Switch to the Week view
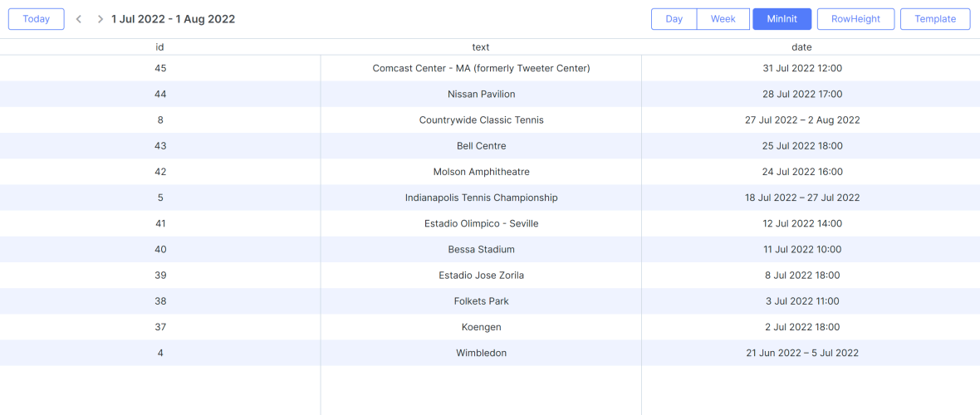This screenshot has height=415, width=980. pos(723,19)
